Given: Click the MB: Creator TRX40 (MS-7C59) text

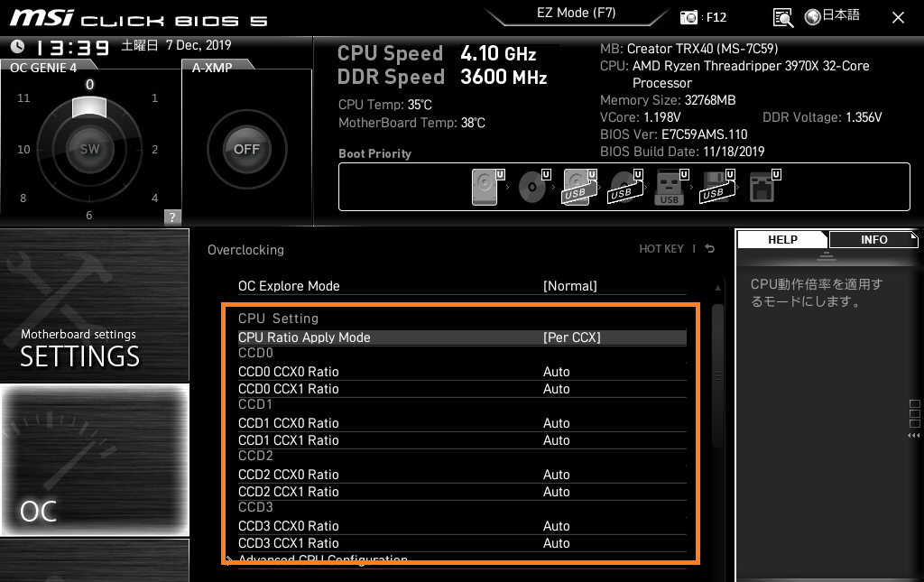Looking at the screenshot, I should pos(688,49).
